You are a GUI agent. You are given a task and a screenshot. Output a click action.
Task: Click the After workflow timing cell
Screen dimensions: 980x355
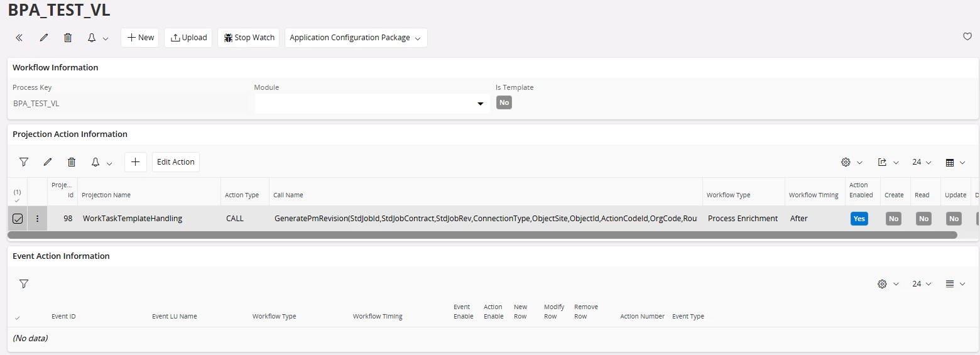pos(815,219)
